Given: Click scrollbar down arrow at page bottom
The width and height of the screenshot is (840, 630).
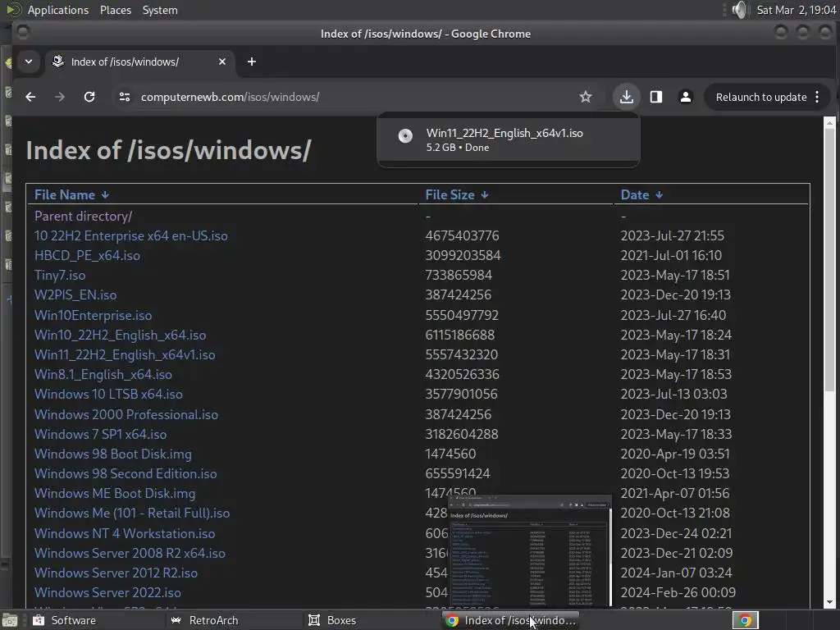Looking at the screenshot, I should 829,602.
